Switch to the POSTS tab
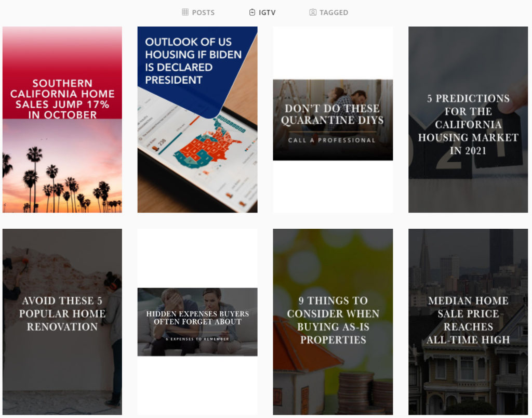Screen dimensions: 532x418 (x=198, y=12)
